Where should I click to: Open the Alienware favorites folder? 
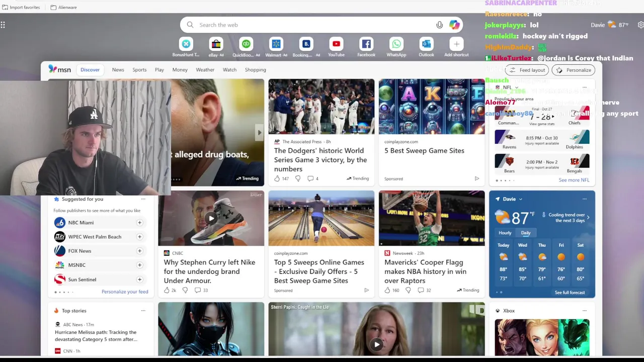[63, 7]
